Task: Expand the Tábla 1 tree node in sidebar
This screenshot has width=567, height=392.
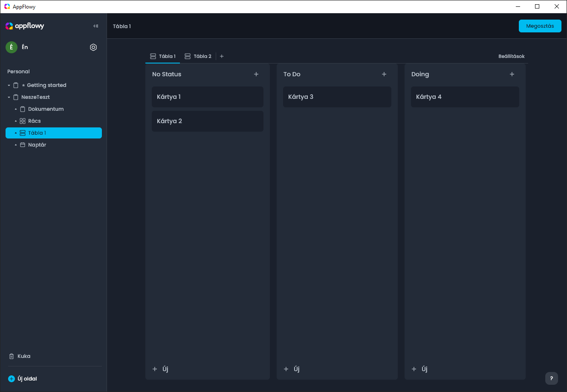Action: [x=16, y=133]
